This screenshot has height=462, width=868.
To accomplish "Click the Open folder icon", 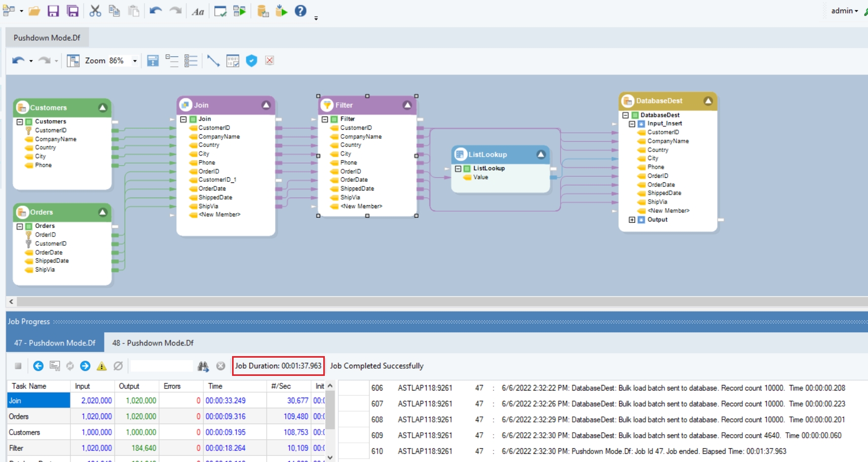I will click(34, 11).
